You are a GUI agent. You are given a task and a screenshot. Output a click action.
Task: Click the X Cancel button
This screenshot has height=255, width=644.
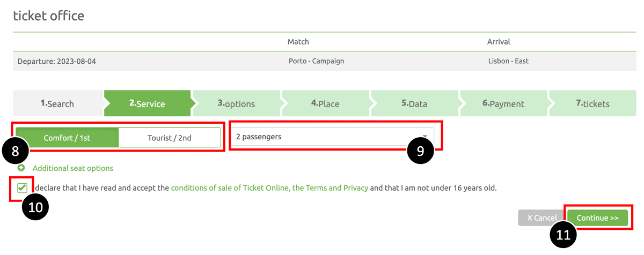(x=542, y=217)
